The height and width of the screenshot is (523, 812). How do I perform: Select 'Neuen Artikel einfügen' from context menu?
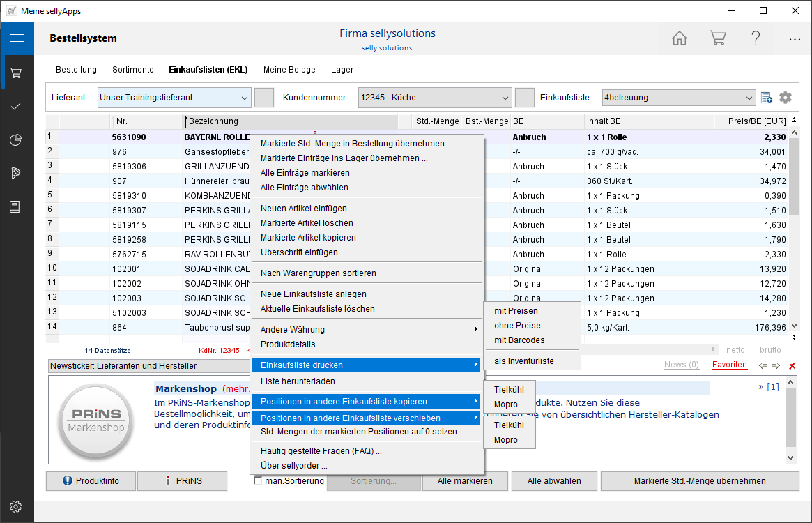tap(303, 209)
